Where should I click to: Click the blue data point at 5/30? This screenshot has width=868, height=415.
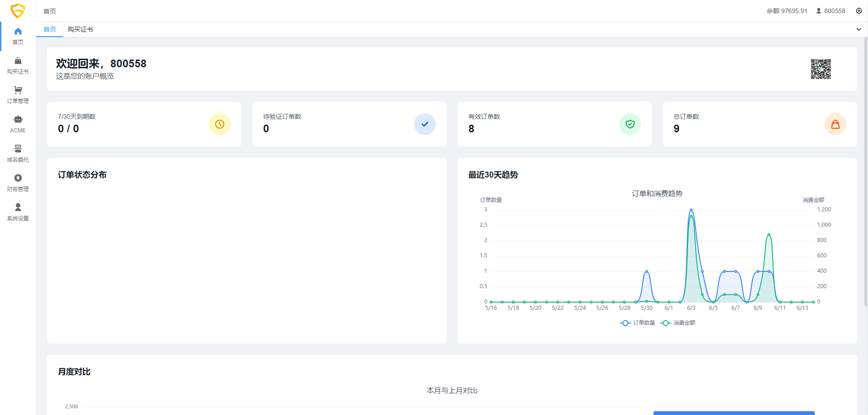click(646, 271)
